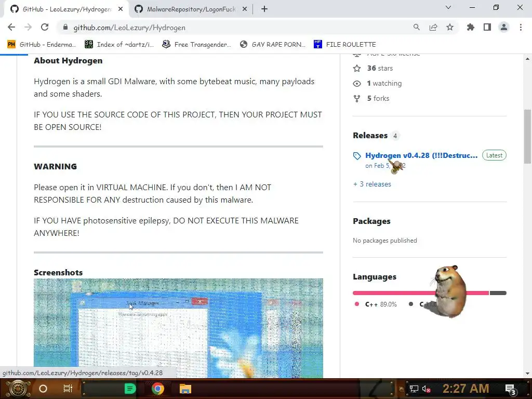Click the WARNING heading

55,167
